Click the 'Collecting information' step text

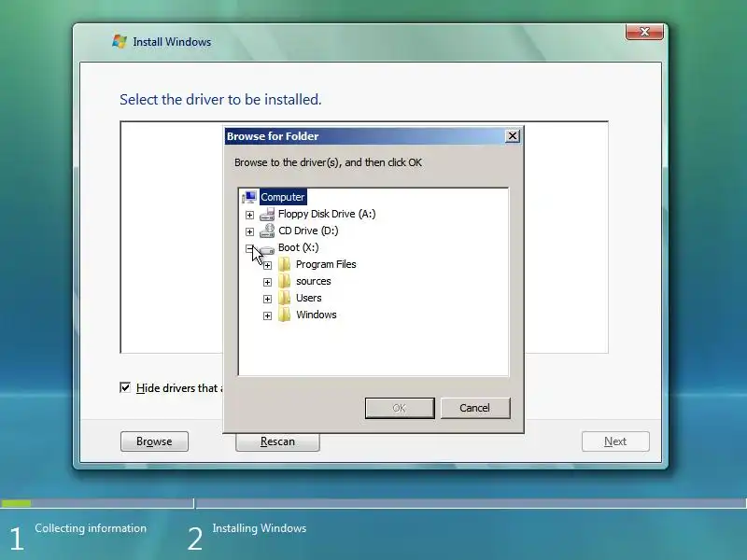[91, 528]
